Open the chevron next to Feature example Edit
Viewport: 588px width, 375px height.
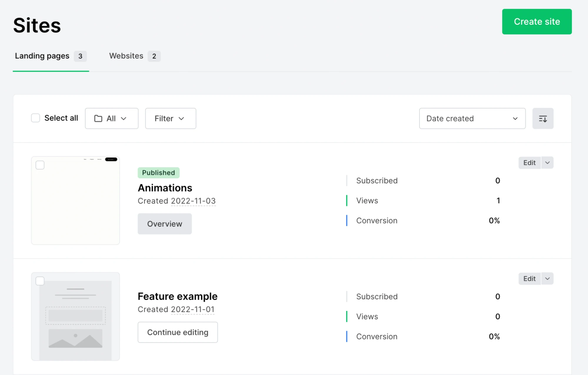click(x=547, y=279)
